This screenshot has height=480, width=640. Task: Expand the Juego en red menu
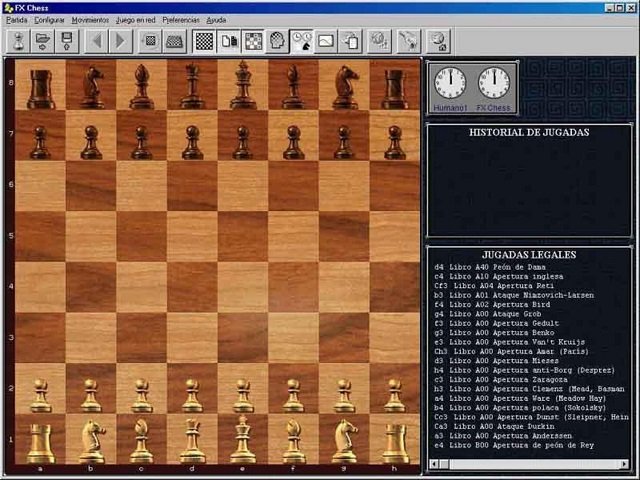(x=136, y=20)
